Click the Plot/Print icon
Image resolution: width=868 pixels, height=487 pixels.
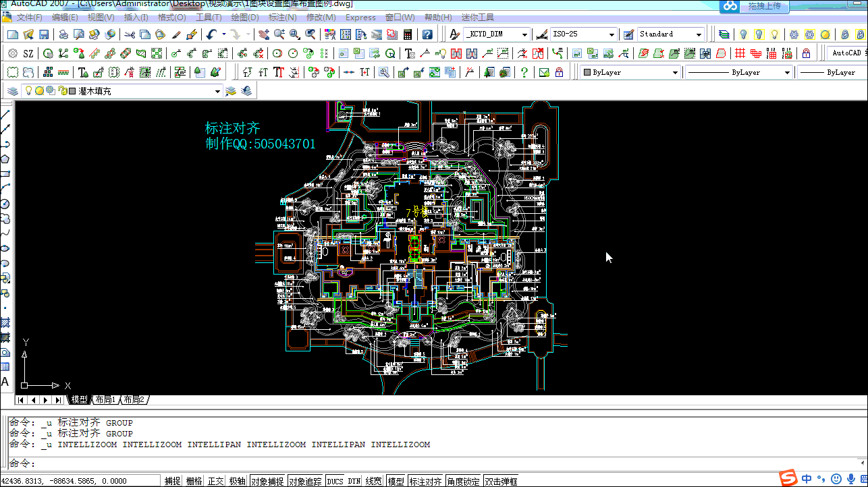click(63, 34)
